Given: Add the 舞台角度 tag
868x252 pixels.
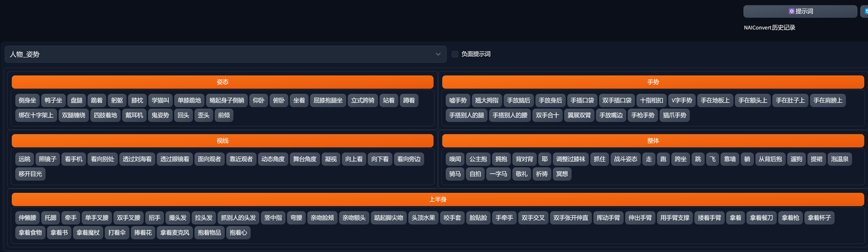Looking at the screenshot, I should pos(305,159).
